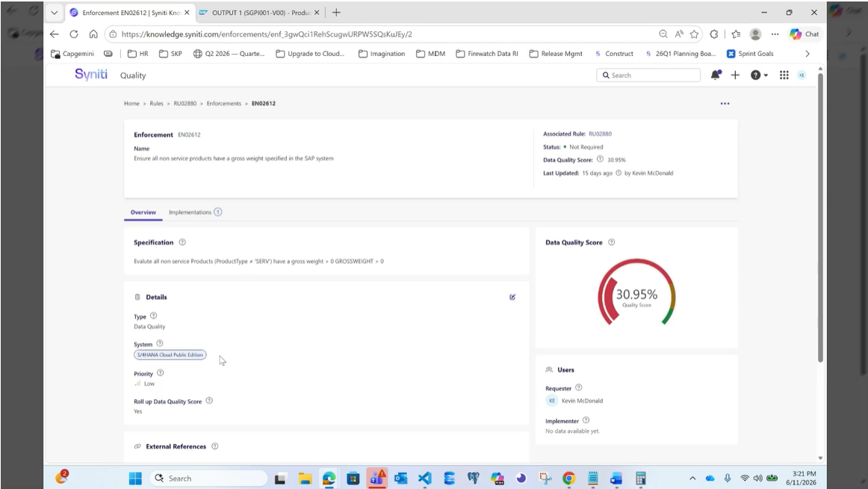Open the browser tab list dropdown
Image resolution: width=868 pixels, height=489 pixels.
coord(55,12)
